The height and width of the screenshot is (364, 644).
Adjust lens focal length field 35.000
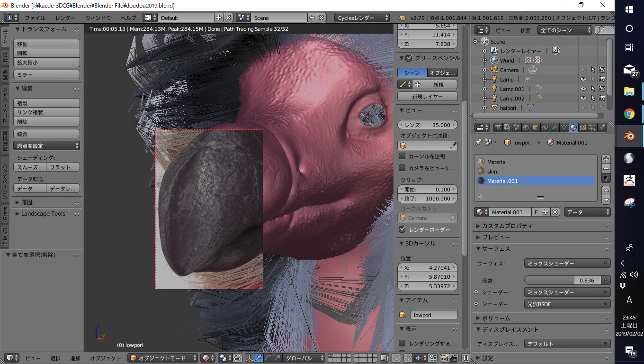(x=428, y=125)
